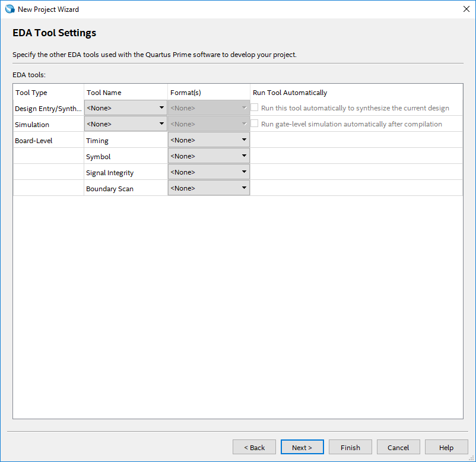Select the Signal Integrity tool name cell
476x462 pixels.
click(126, 173)
